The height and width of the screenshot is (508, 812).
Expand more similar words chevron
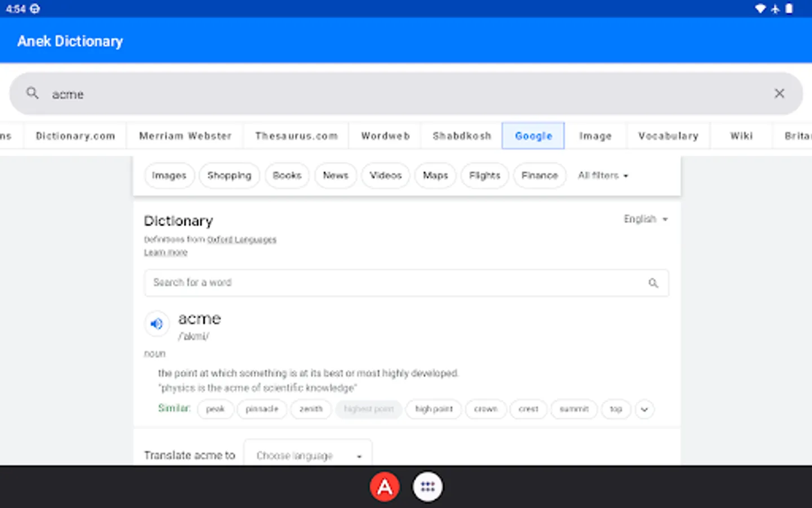tap(645, 409)
